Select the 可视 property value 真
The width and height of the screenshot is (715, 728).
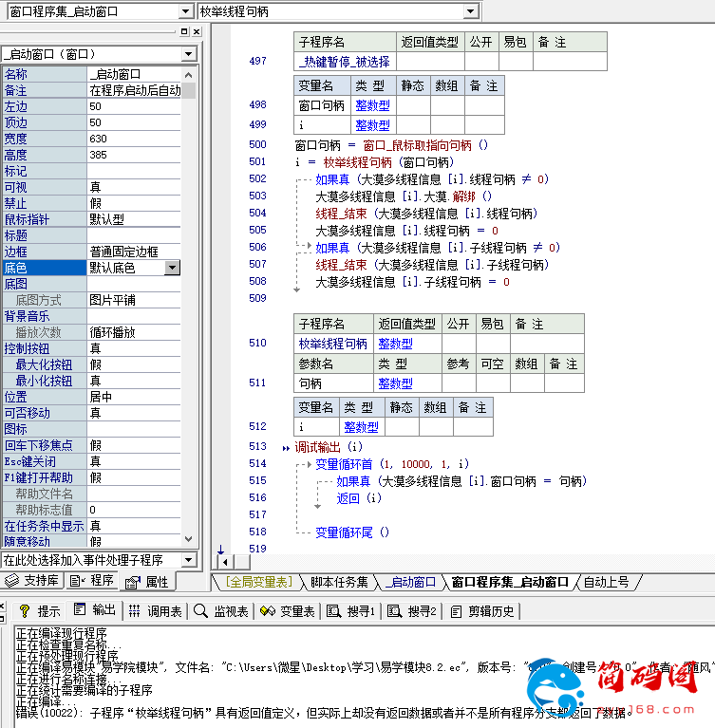tap(134, 187)
